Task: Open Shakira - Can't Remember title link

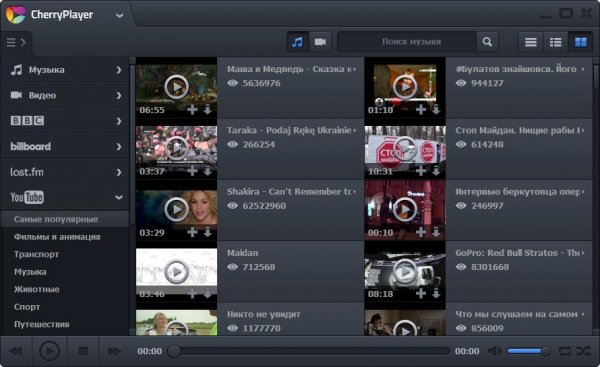Action: (289, 192)
